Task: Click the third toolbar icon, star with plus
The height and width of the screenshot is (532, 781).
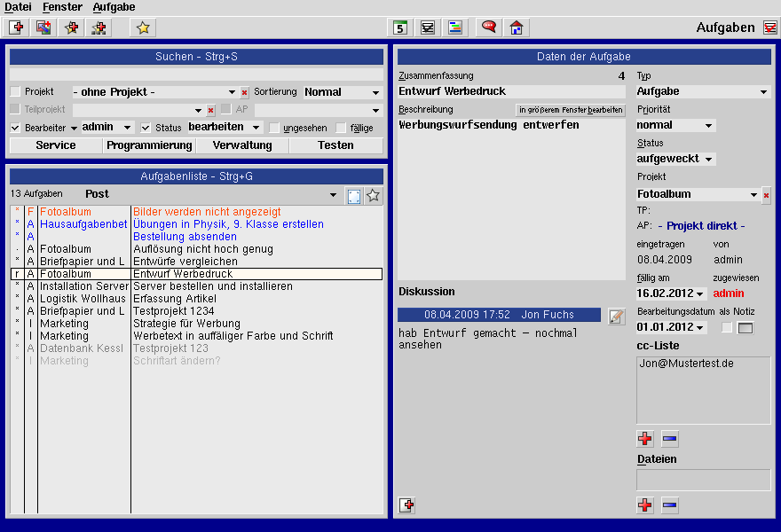Action: (71, 27)
